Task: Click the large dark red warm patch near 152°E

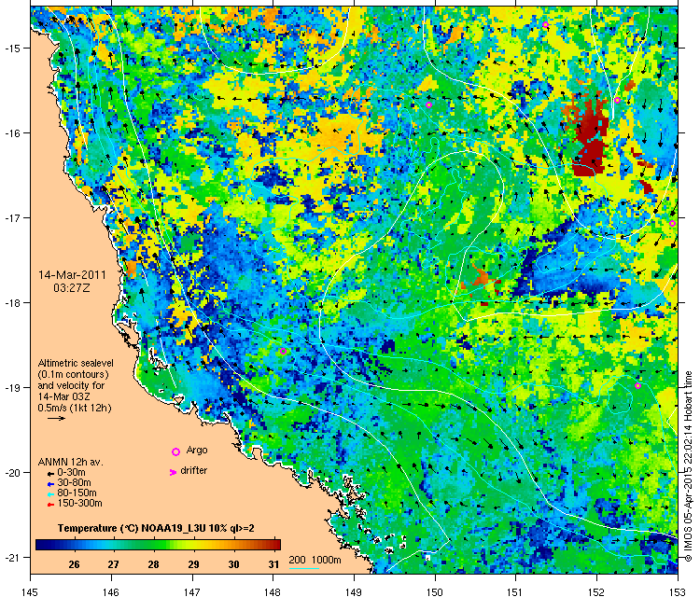Action: (592, 133)
